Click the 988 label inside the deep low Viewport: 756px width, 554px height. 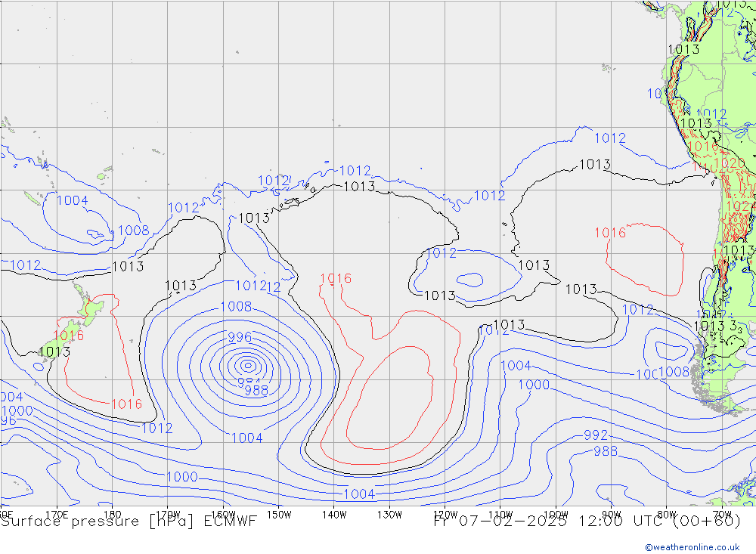[256, 391]
